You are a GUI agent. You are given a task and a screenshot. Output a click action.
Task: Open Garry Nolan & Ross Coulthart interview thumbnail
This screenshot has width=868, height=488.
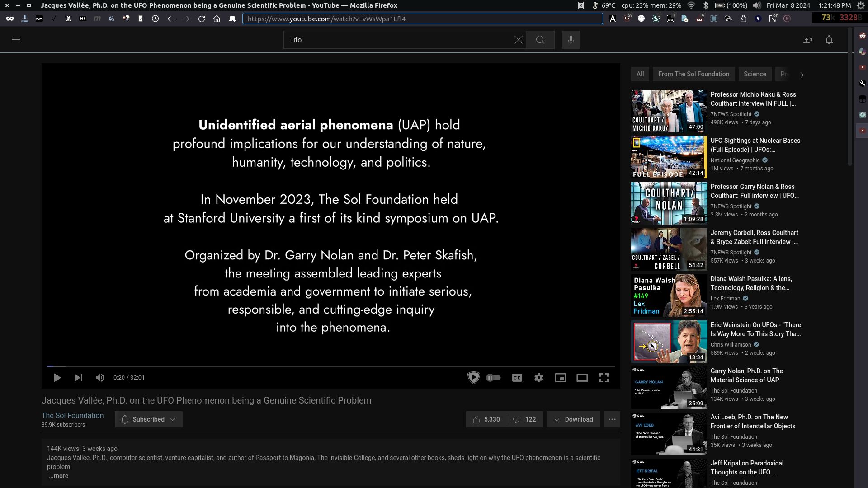(x=669, y=203)
